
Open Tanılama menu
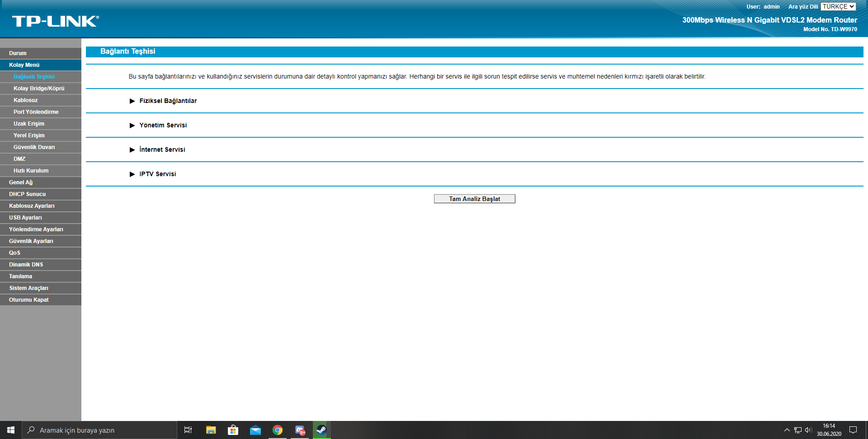pos(41,276)
